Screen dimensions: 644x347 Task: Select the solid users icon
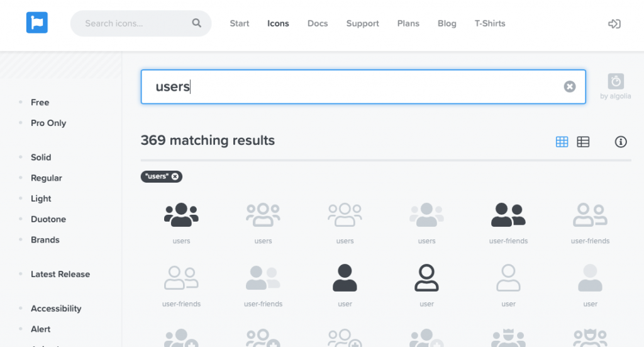[x=181, y=215]
